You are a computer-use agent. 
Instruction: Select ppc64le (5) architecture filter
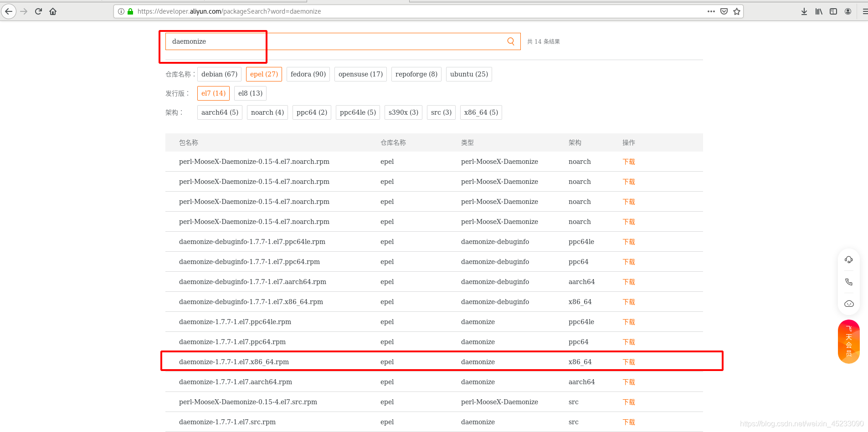tap(358, 112)
